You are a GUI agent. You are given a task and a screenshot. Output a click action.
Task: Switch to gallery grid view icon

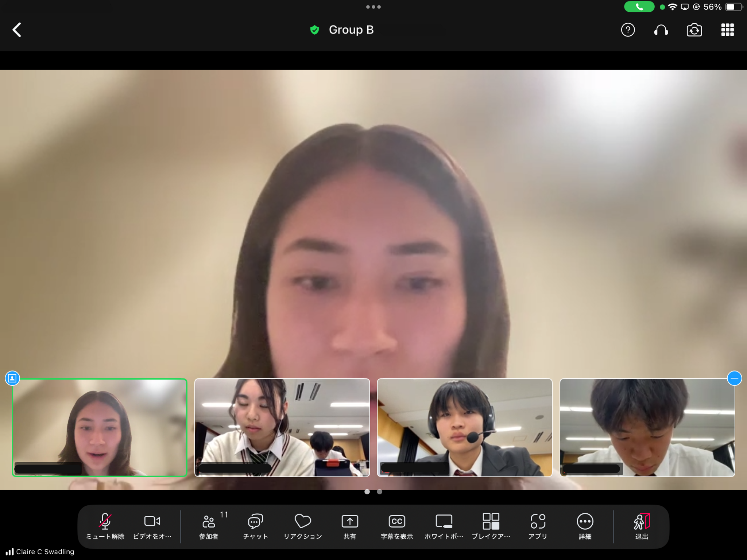[727, 30]
